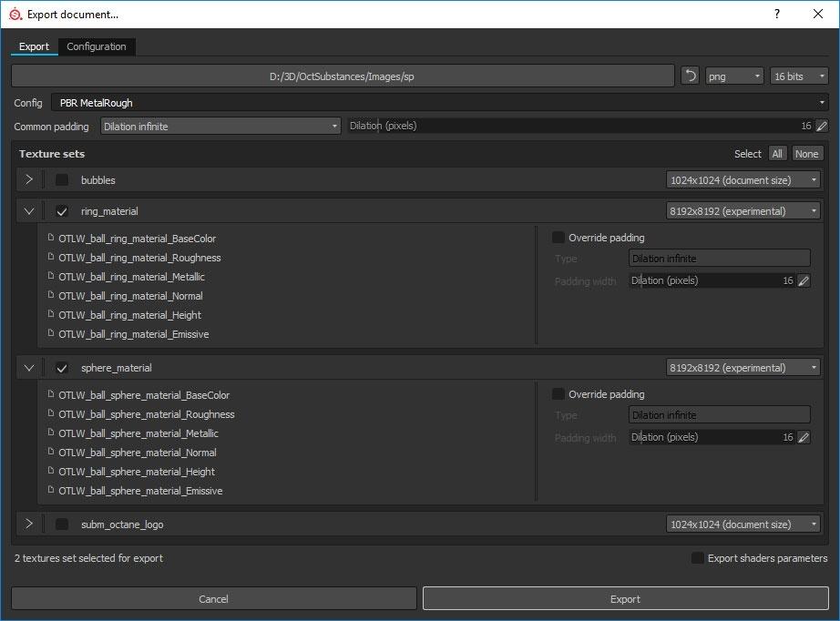Select All texture sets
Viewport: 840px width, 621px height.
777,154
